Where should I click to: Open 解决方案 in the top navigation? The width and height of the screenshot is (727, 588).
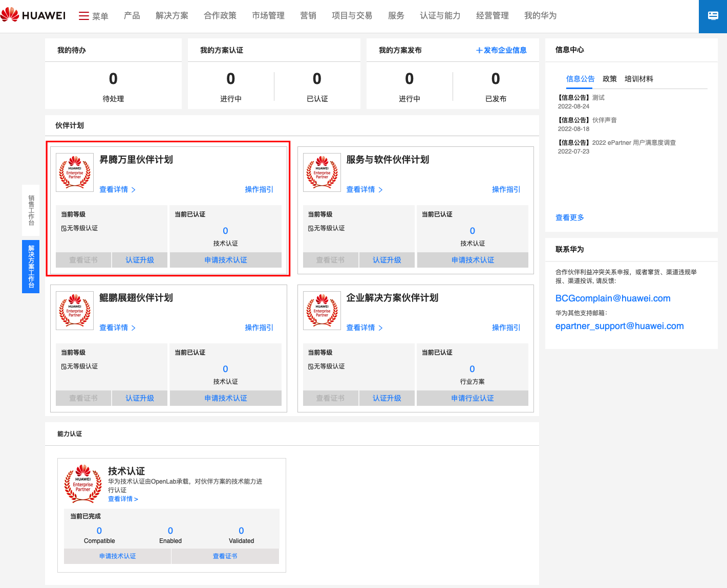click(x=172, y=16)
